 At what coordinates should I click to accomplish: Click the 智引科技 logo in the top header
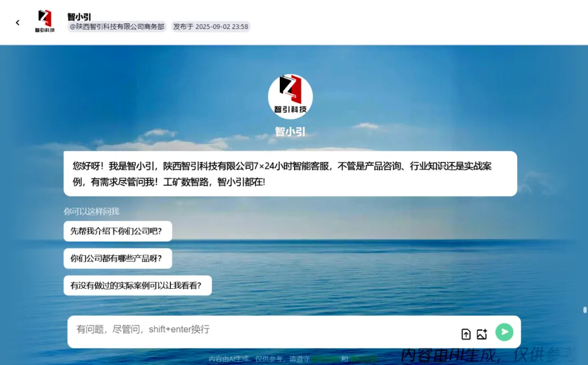pos(45,21)
